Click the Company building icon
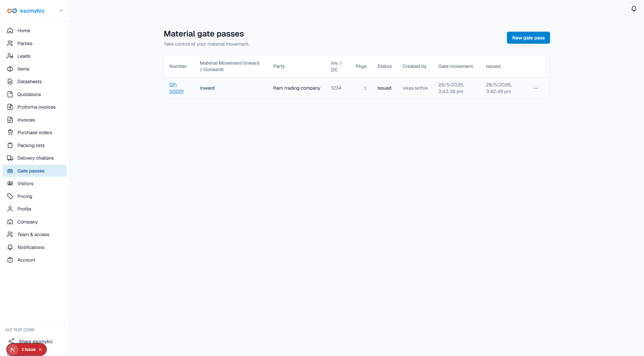This screenshot has height=356, width=644. (x=10, y=222)
